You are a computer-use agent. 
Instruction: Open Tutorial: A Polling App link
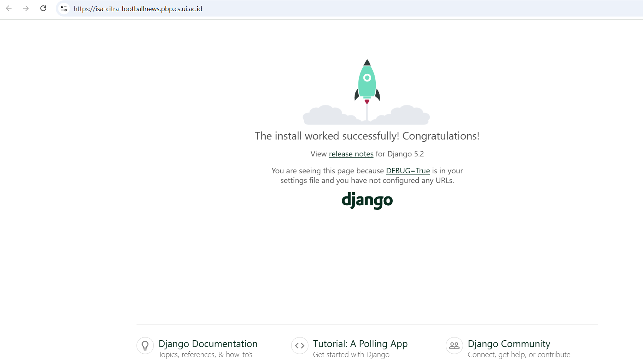click(360, 344)
